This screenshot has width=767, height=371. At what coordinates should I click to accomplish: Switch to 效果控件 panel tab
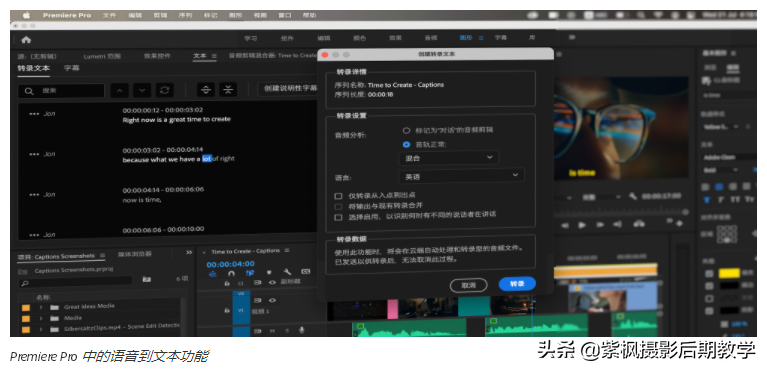click(158, 56)
